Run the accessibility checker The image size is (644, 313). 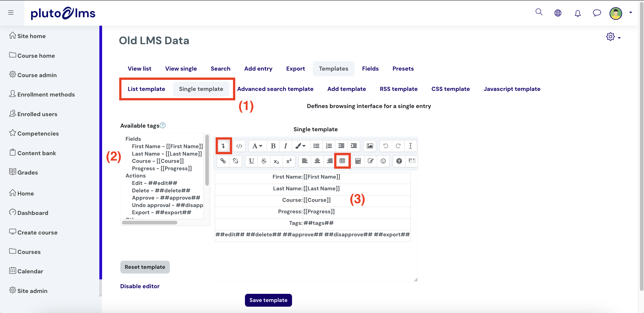click(x=399, y=161)
